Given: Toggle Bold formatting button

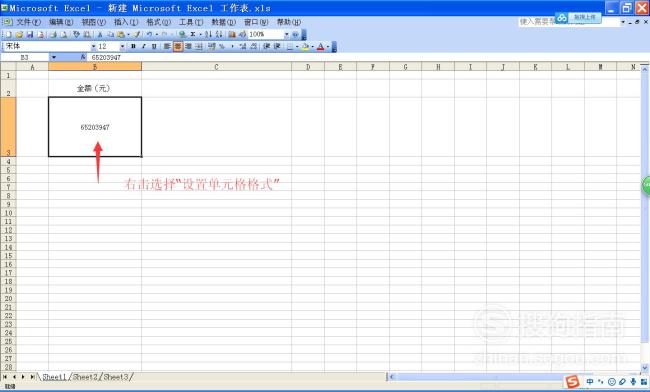Looking at the screenshot, I should (133, 46).
